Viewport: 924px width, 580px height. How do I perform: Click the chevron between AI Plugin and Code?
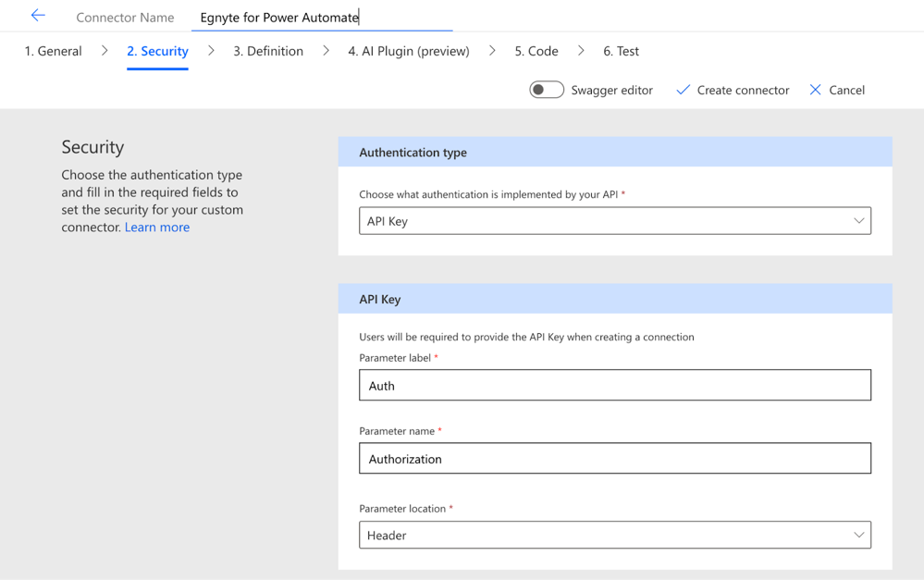point(492,51)
